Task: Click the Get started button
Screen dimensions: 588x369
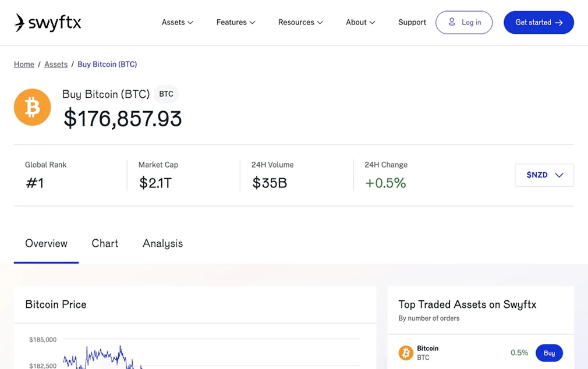Action: tap(539, 23)
